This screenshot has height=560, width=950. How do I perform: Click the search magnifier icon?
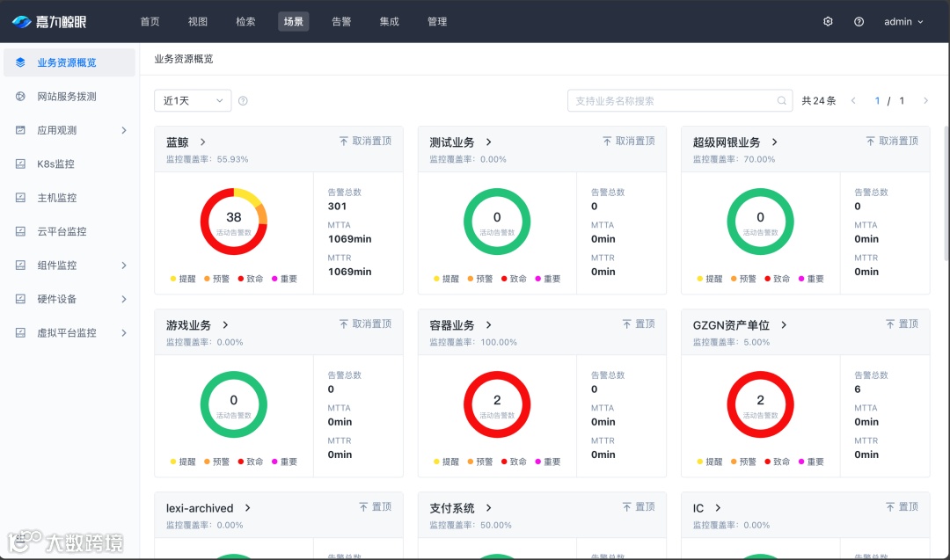pos(782,101)
